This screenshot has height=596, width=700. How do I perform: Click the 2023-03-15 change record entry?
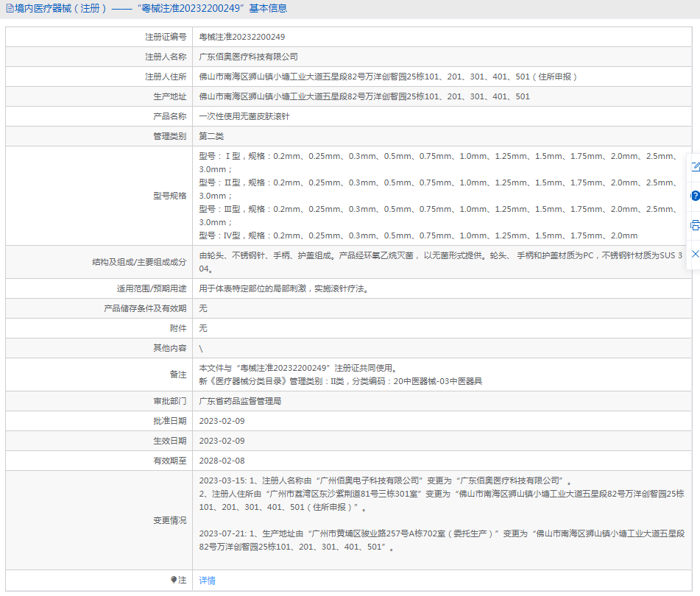(442, 494)
